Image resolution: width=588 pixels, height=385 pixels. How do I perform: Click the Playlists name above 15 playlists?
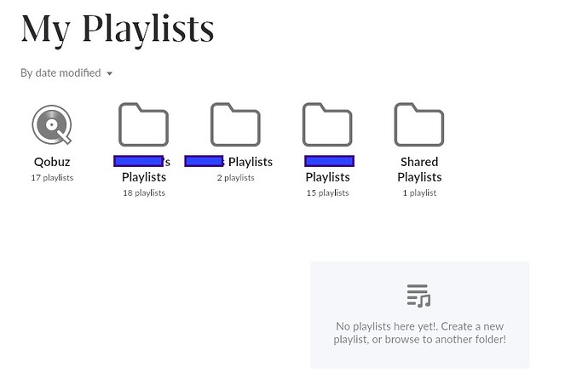pyautogui.click(x=327, y=177)
